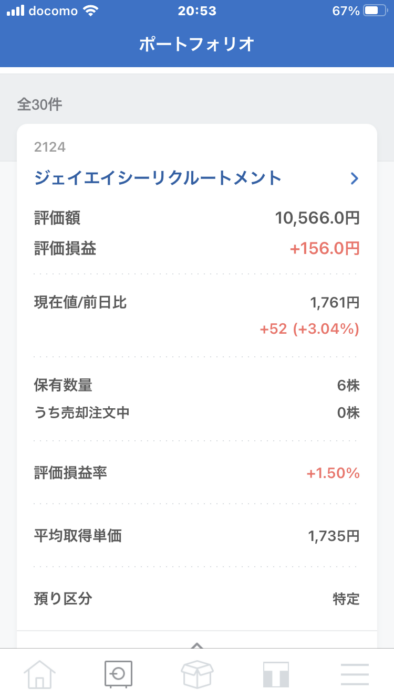
Task: Tap the 全30件 count label
Action: (x=40, y=104)
